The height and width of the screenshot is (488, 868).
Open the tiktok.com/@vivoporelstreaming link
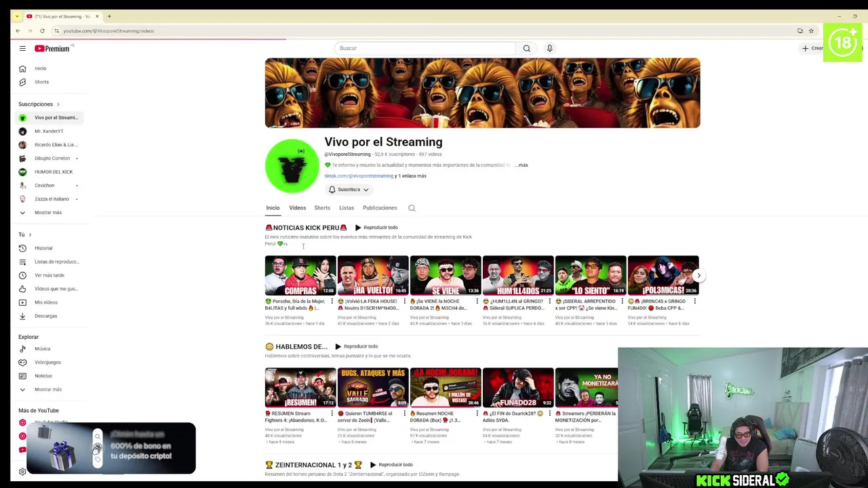pos(359,176)
